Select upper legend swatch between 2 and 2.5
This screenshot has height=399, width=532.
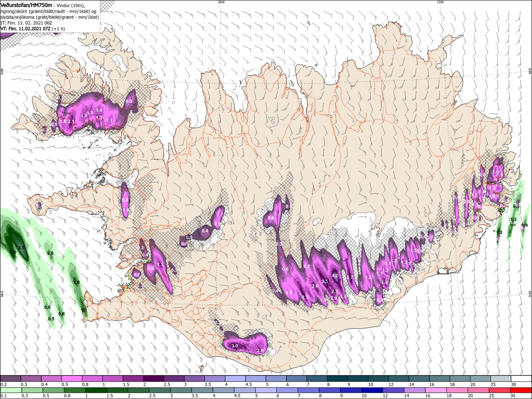click(153, 379)
